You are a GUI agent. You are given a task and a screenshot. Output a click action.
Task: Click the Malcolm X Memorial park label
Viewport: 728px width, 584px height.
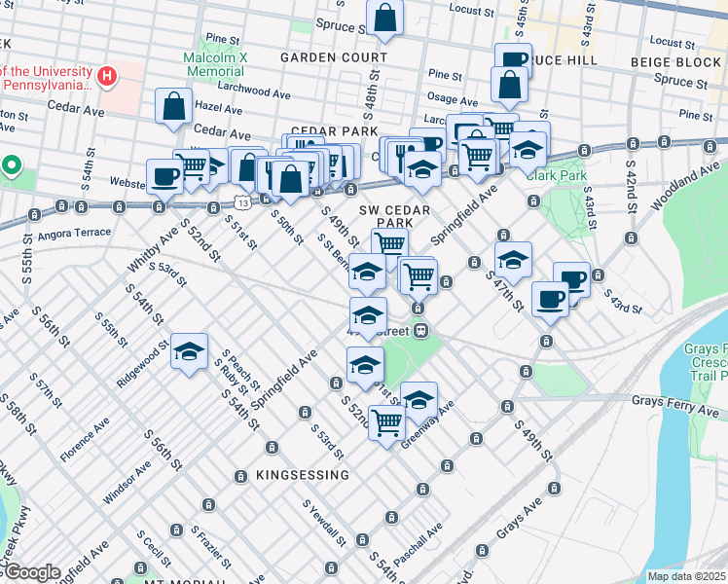pyautogui.click(x=215, y=64)
